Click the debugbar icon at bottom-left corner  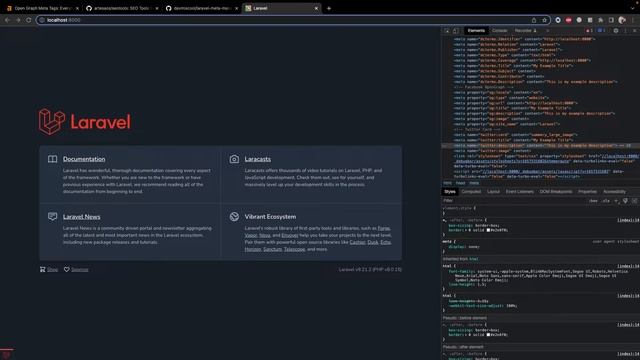(7, 354)
